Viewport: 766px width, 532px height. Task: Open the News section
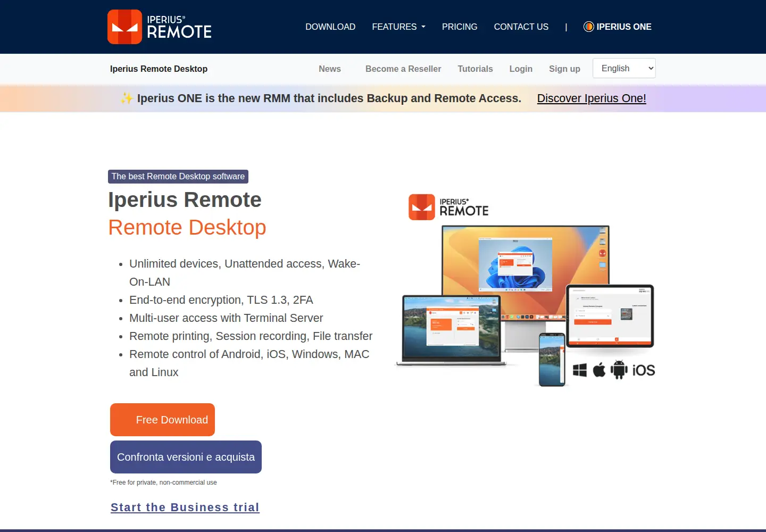(330, 69)
